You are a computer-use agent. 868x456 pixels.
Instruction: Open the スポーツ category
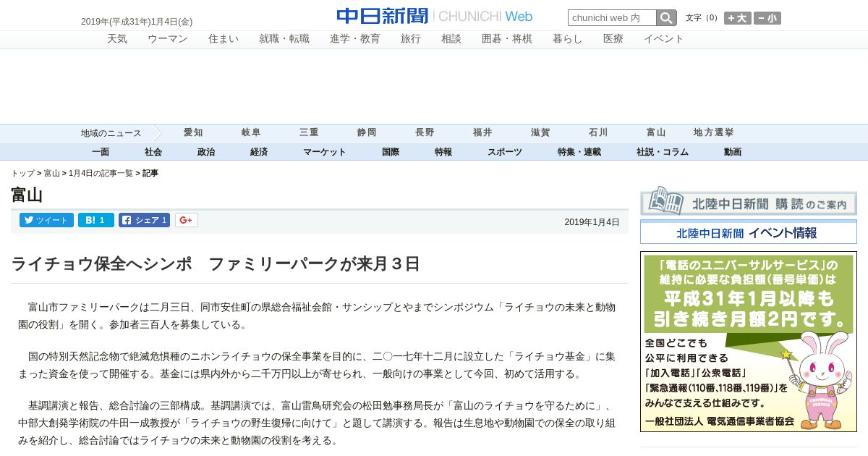point(505,152)
